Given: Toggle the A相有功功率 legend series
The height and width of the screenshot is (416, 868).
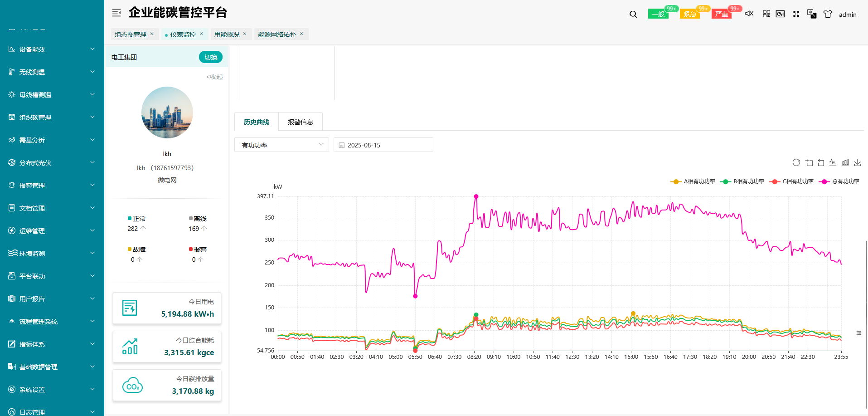Looking at the screenshot, I should point(693,181).
